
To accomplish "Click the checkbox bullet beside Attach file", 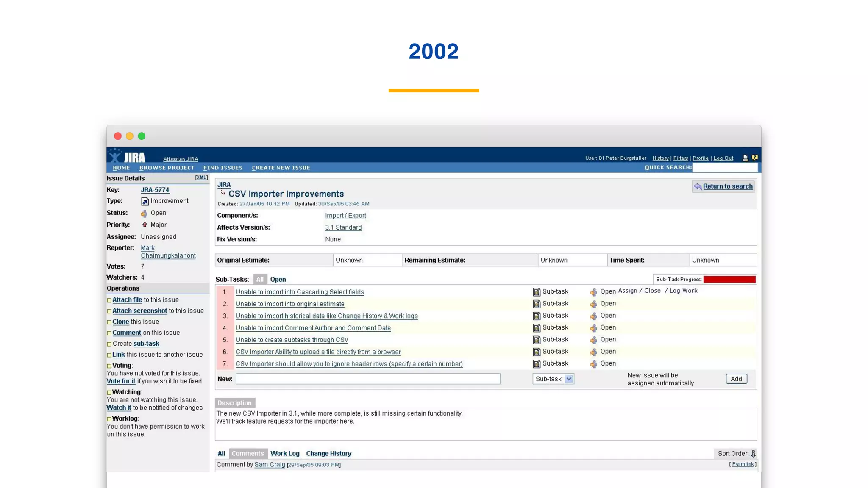I will [109, 300].
